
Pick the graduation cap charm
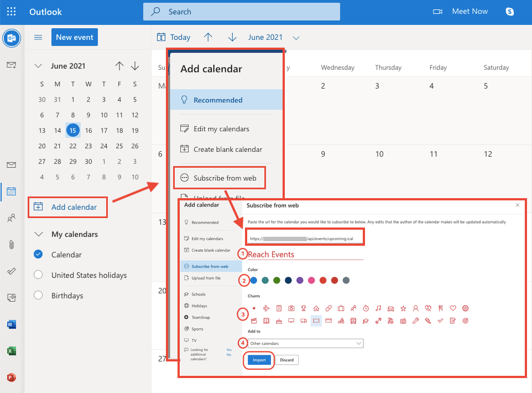366,320
